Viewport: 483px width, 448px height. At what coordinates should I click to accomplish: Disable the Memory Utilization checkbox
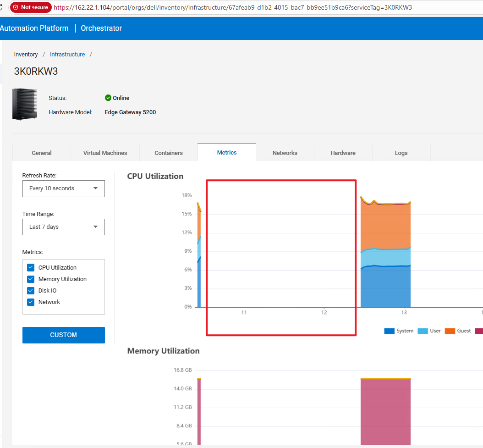click(x=30, y=279)
